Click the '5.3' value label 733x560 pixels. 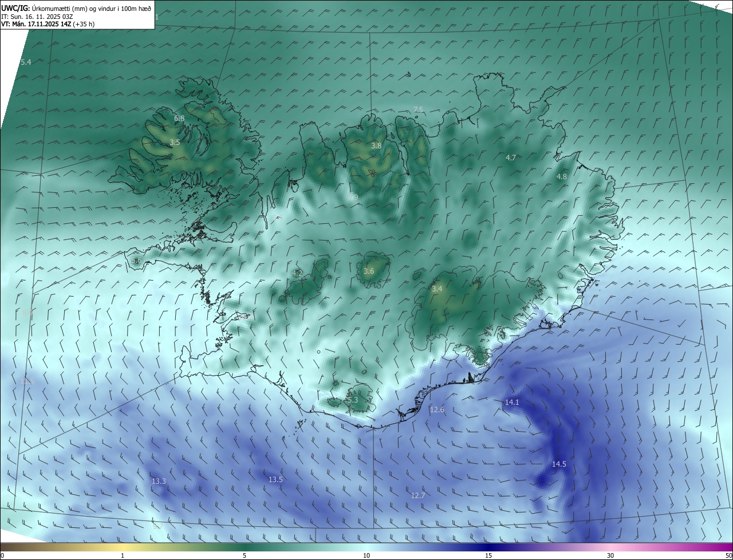(x=352, y=400)
